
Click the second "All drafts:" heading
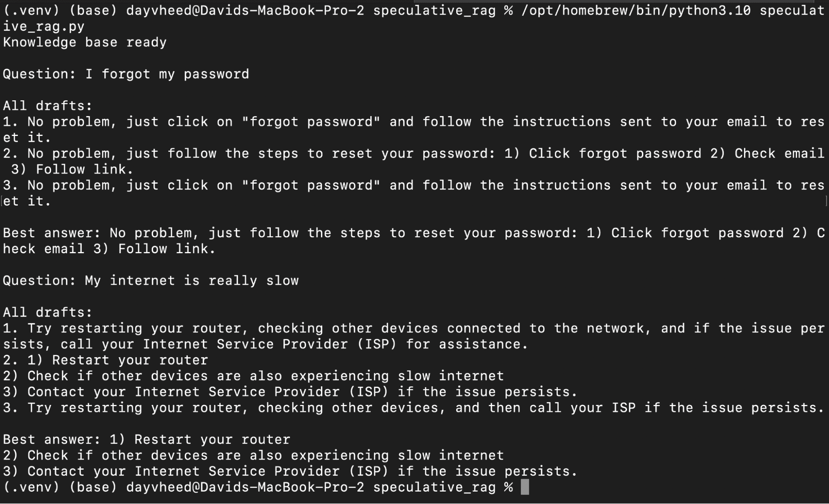(47, 312)
